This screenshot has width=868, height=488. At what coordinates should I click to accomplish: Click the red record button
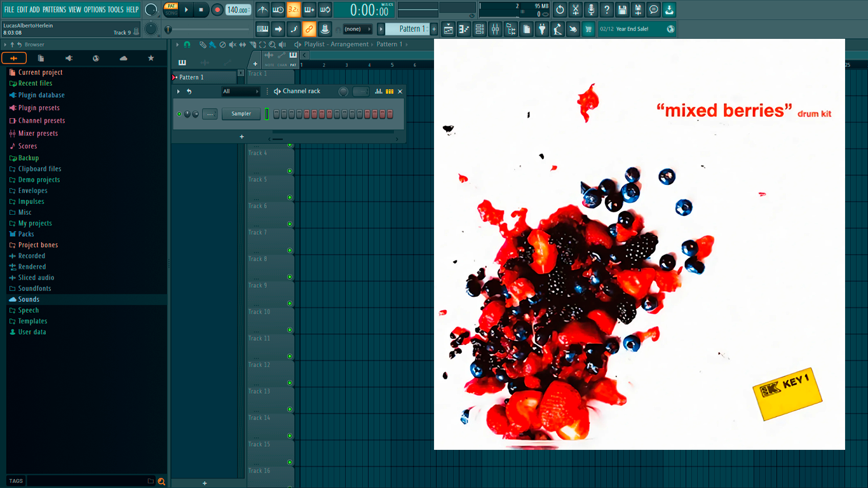pos(217,10)
